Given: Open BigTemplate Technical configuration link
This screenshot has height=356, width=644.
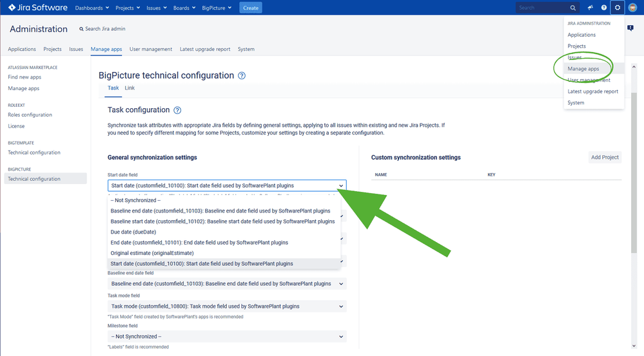Looking at the screenshot, I should [34, 153].
